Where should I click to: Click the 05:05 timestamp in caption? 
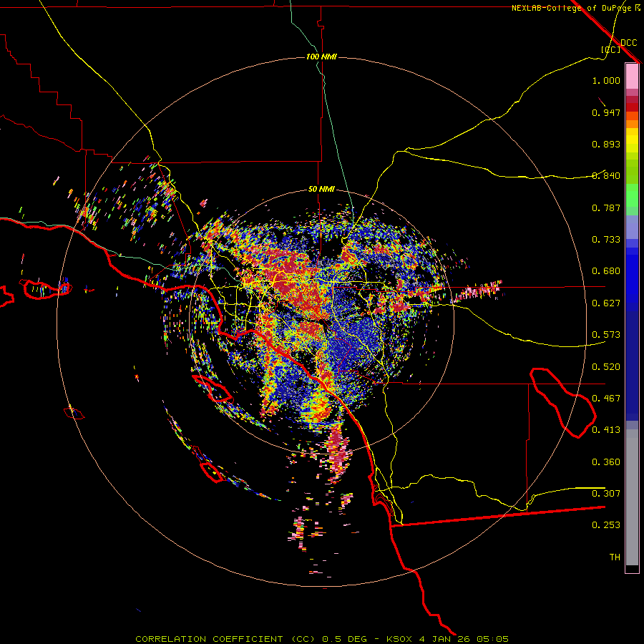(x=492, y=639)
